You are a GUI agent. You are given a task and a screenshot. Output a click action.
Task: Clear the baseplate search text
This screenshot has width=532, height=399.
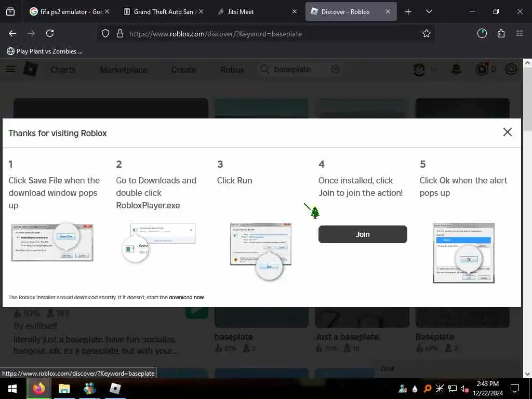pos(335,69)
